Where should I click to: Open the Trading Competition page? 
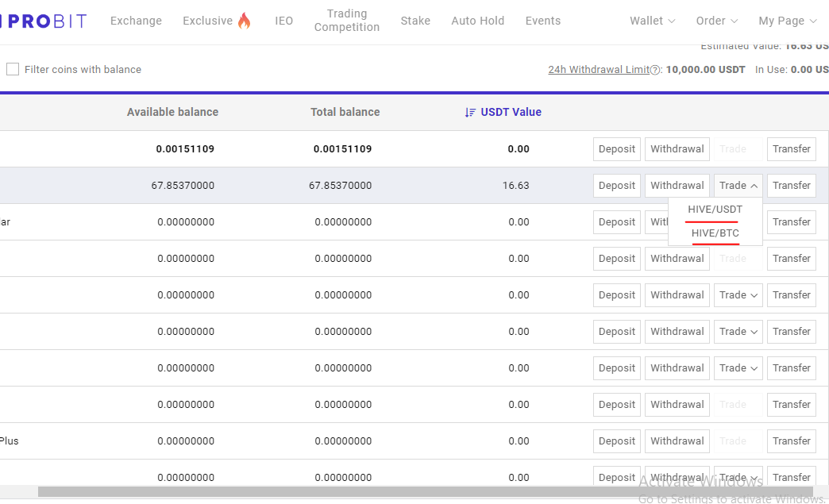click(347, 21)
